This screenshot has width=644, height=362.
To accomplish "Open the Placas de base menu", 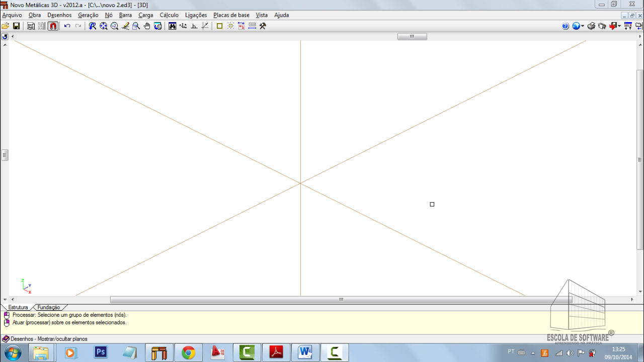I will [231, 15].
